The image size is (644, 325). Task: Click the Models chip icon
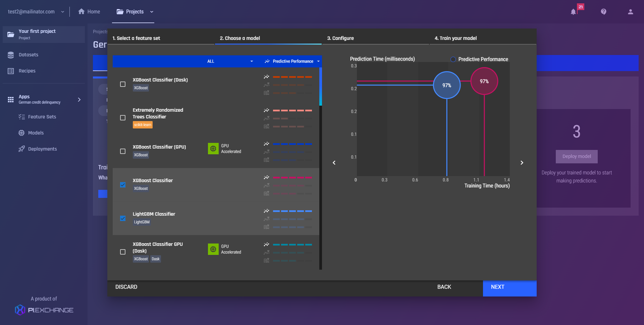pyautogui.click(x=21, y=133)
